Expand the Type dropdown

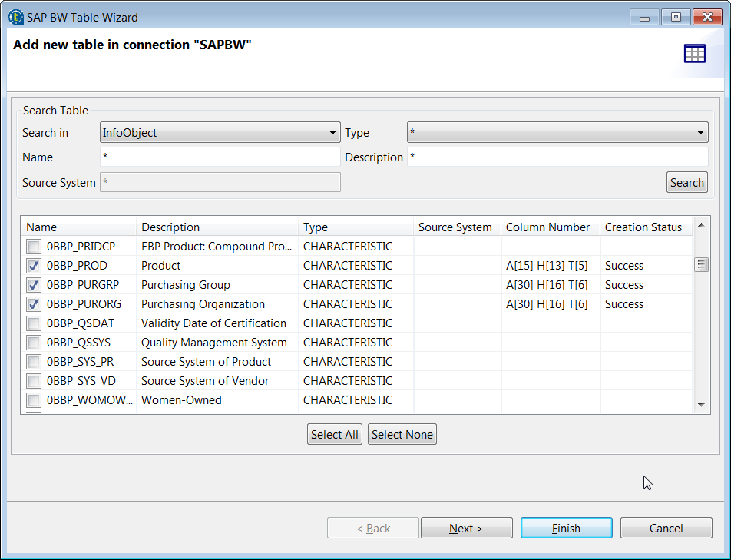pyautogui.click(x=557, y=133)
